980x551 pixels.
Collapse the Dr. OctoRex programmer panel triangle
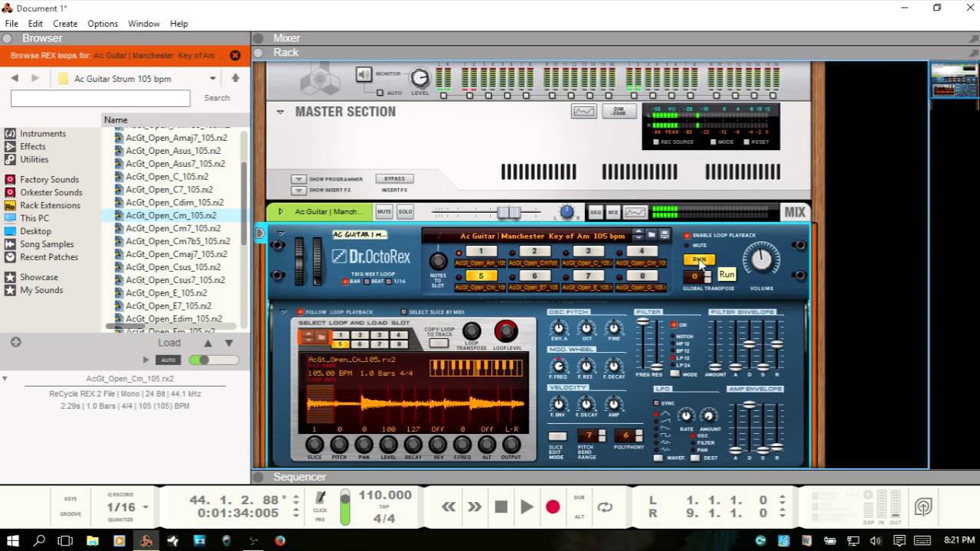click(x=283, y=311)
